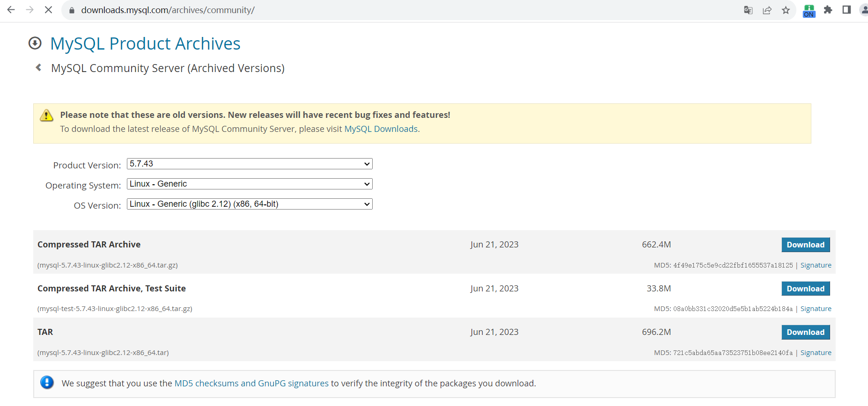Open the extensions puzzle icon

[x=828, y=10]
